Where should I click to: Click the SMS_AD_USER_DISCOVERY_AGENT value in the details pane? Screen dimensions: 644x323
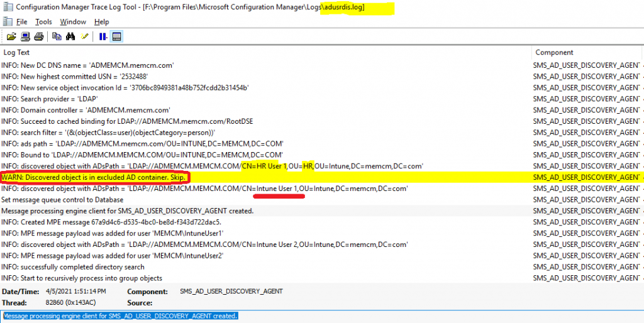[x=231, y=292]
